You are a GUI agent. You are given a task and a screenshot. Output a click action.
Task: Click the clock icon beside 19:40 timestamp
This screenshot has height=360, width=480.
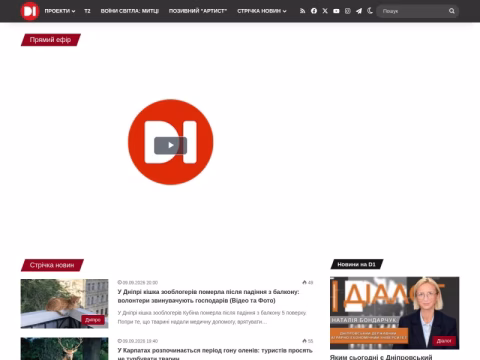pos(120,341)
